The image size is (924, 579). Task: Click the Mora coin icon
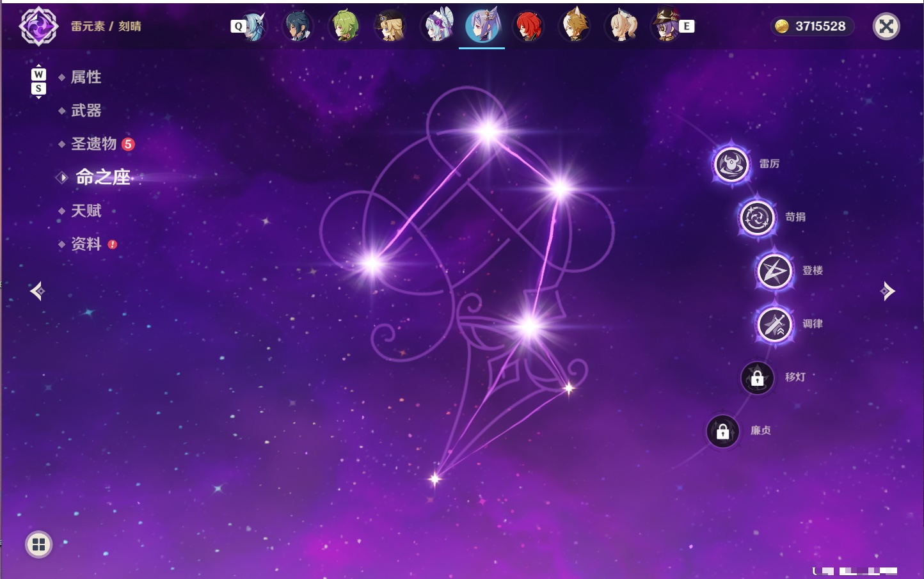click(x=781, y=26)
